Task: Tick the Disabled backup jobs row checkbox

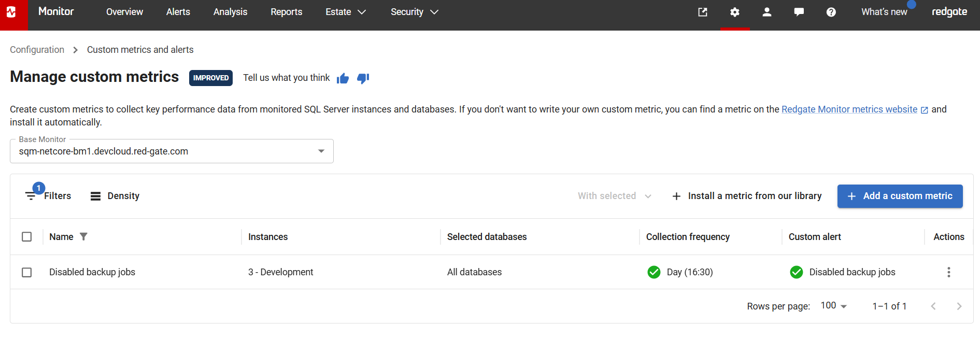Action: [x=27, y=272]
